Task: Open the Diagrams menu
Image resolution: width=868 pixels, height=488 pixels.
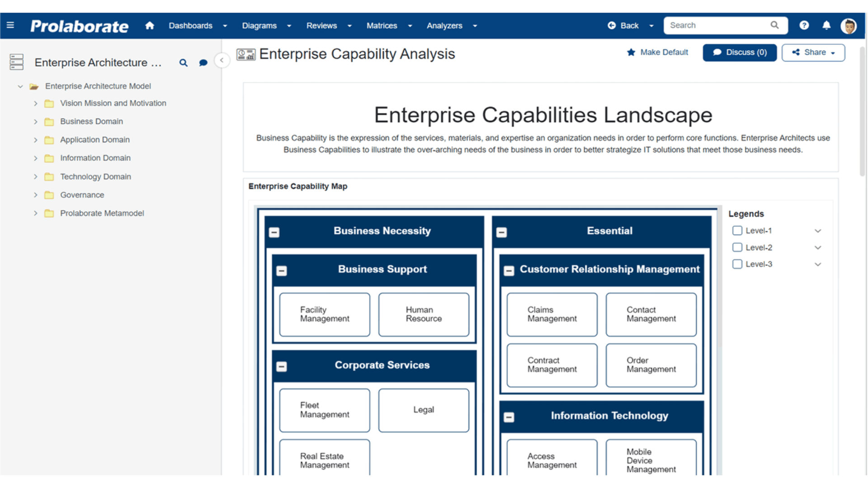Action: (260, 26)
